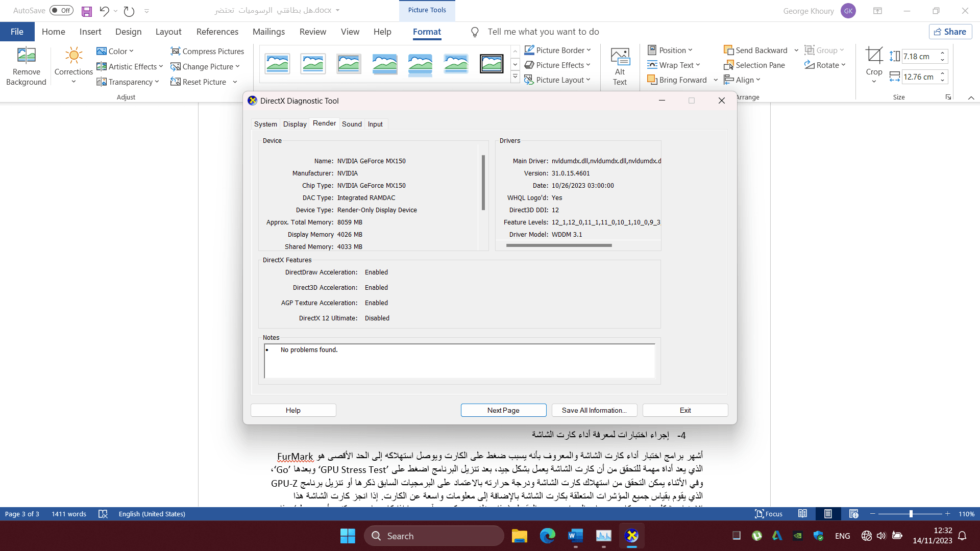Viewport: 980px width, 551px height.
Task: Enable Focus mode from the status bar
Action: [x=768, y=514]
